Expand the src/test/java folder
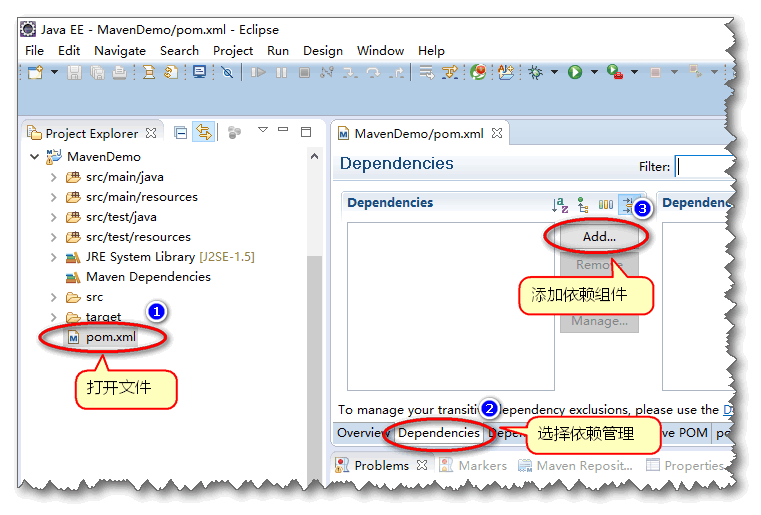761x515 pixels. coord(53,217)
